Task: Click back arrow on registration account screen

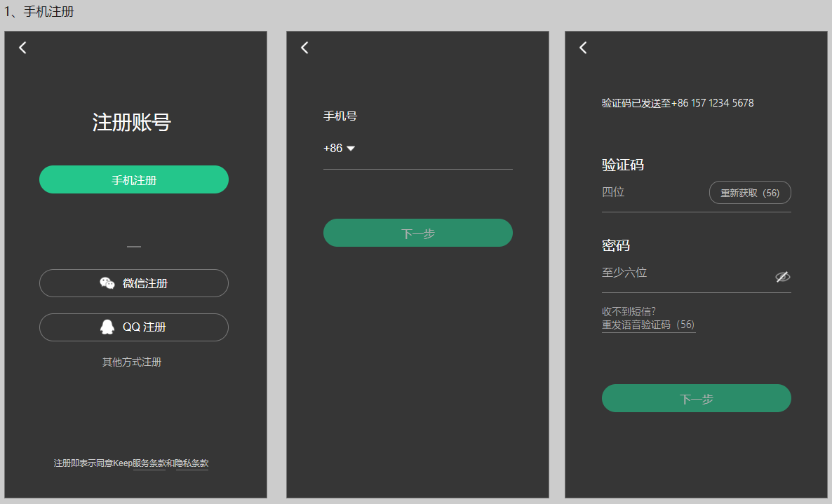Action: pyautogui.click(x=22, y=48)
